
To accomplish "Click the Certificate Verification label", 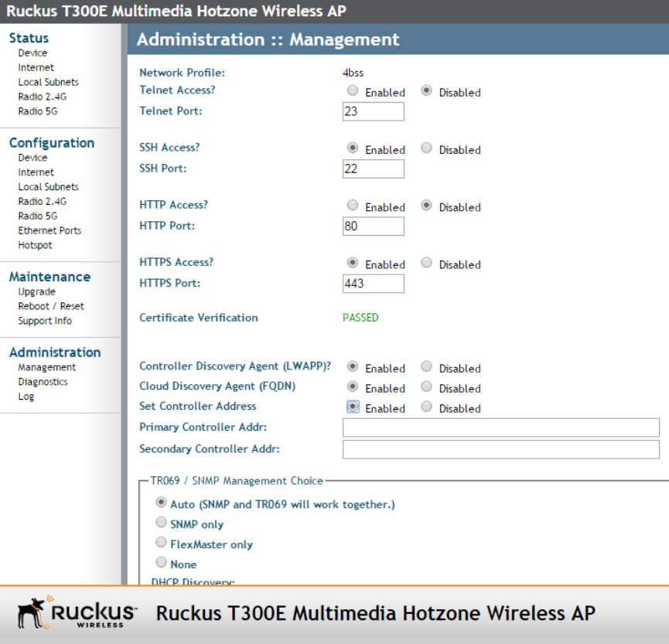I will 199,318.
